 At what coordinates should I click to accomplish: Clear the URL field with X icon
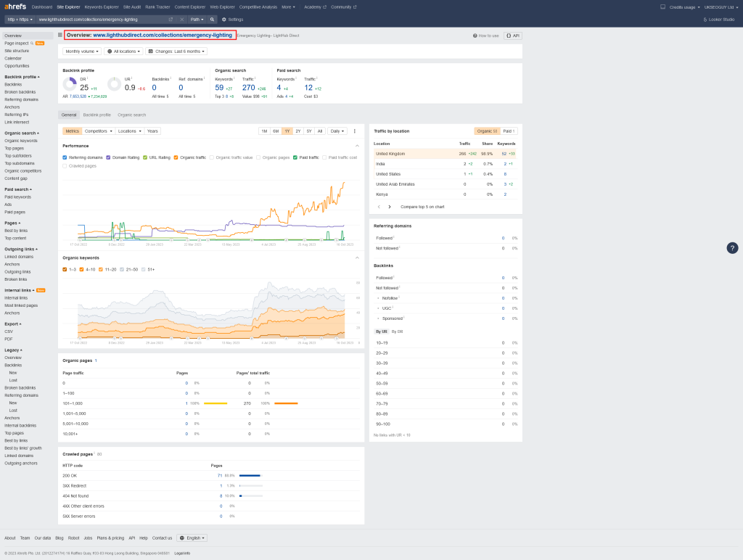tap(181, 19)
